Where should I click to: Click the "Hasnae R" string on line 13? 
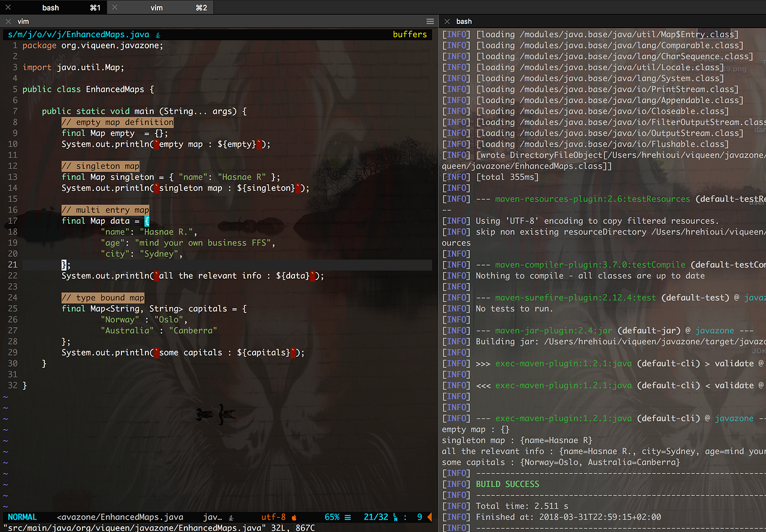tap(242, 177)
